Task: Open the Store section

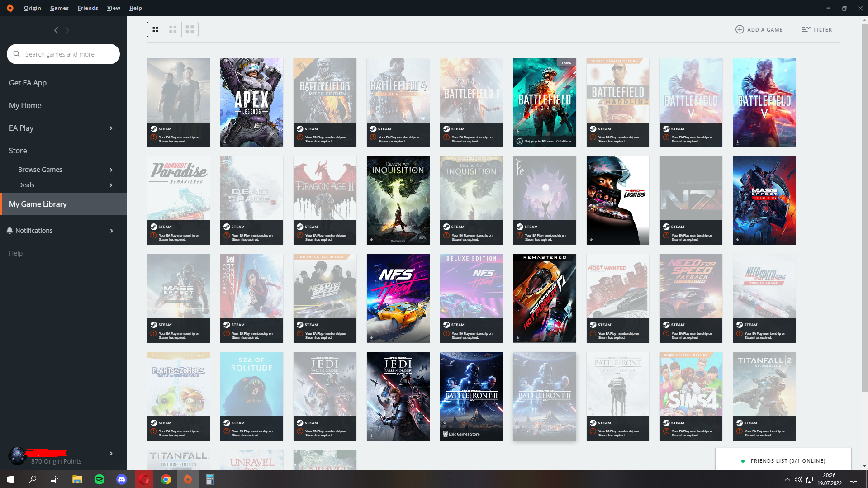Action: (x=18, y=151)
